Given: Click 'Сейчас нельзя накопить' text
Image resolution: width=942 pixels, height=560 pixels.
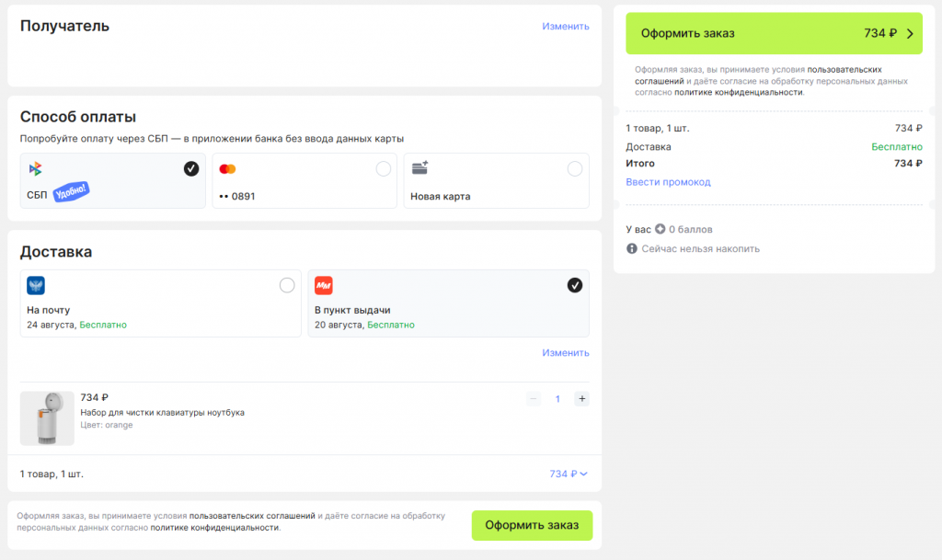Looking at the screenshot, I should coord(700,248).
